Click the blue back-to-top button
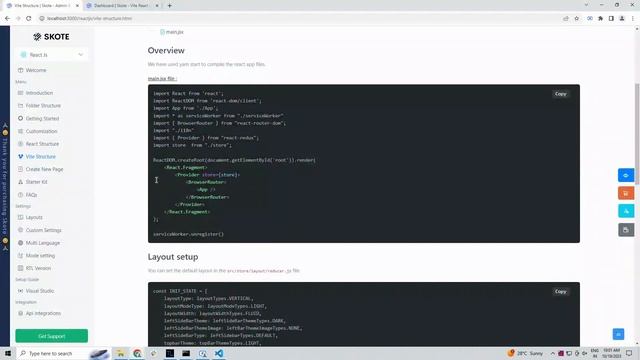The image size is (640, 360). pos(618,334)
